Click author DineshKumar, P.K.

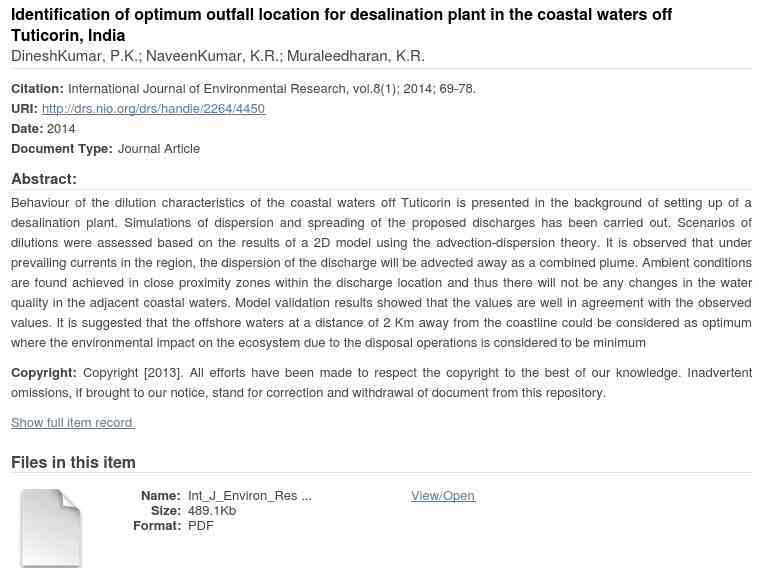(75, 57)
